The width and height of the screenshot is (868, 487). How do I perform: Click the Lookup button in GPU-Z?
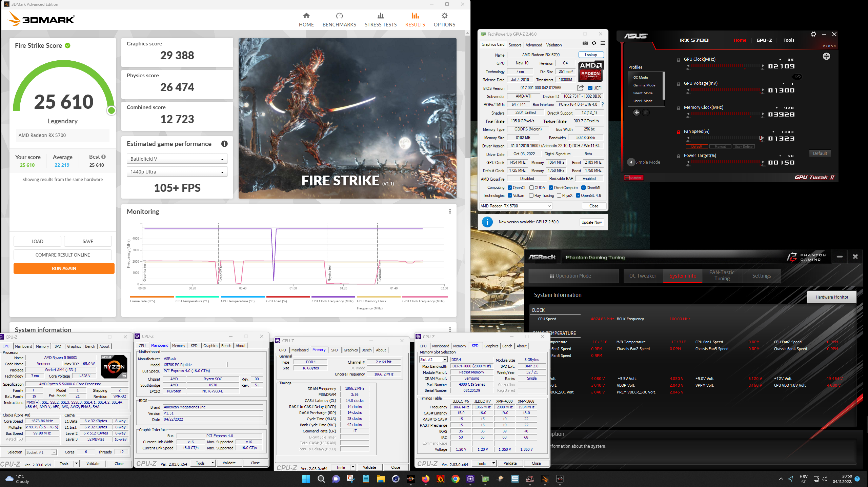[591, 55]
